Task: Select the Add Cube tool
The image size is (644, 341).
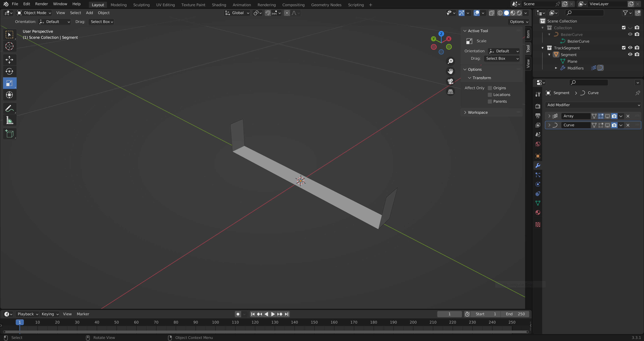Action: tap(10, 134)
